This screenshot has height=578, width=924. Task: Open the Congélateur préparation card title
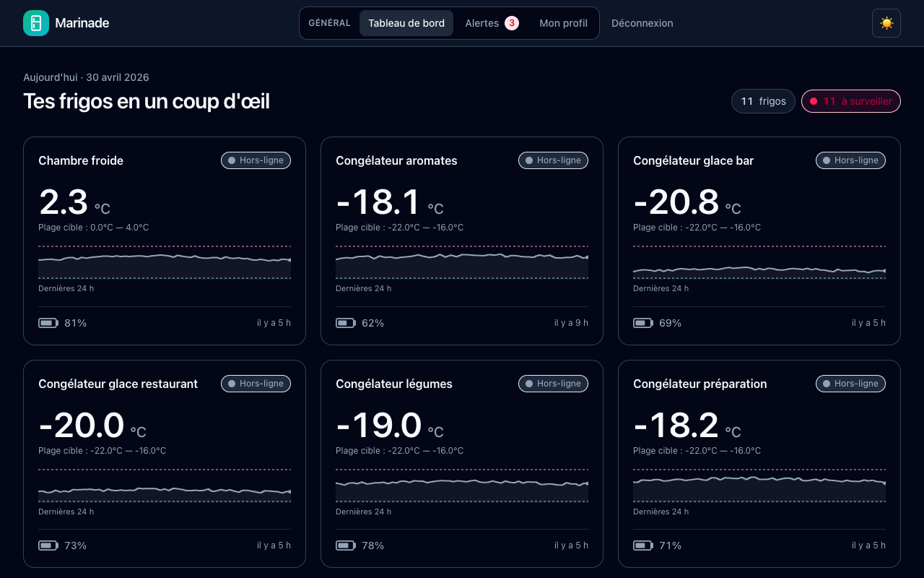[x=700, y=384]
